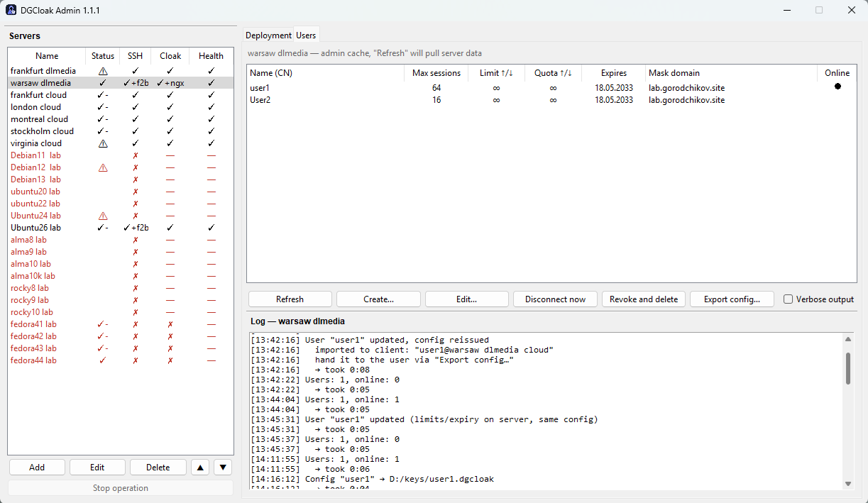Select the montreal cloud server
Image resolution: width=868 pixels, height=503 pixels.
pyautogui.click(x=121, y=119)
